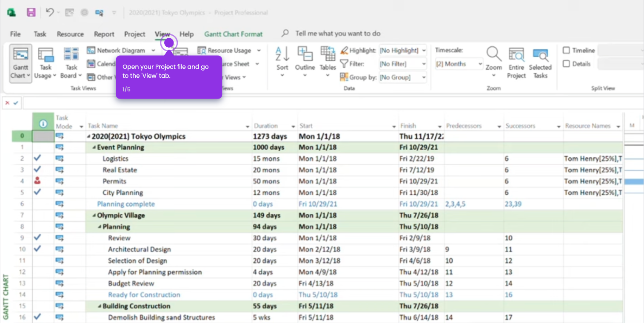
Task: Click the Undo arrow icon
Action: pyautogui.click(x=50, y=12)
